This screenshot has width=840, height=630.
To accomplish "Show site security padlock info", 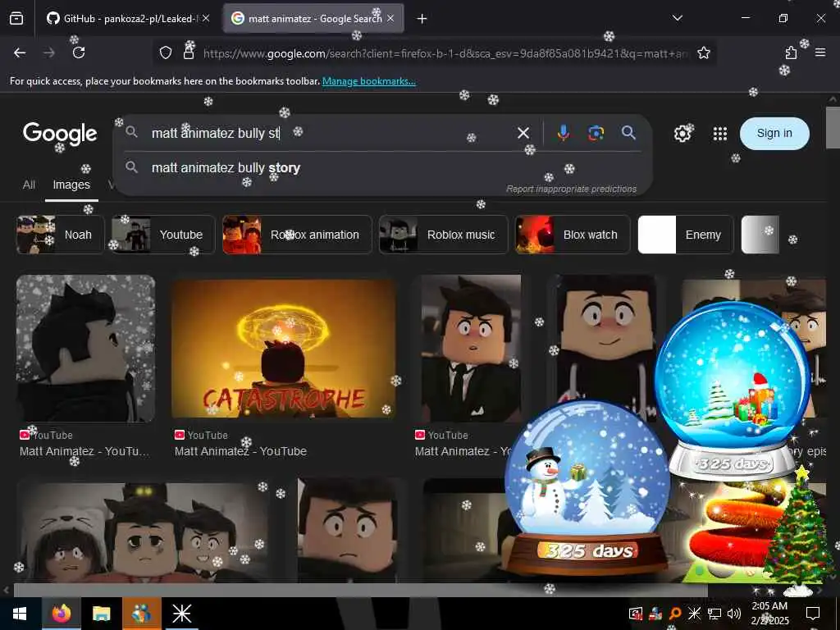I will click(189, 52).
